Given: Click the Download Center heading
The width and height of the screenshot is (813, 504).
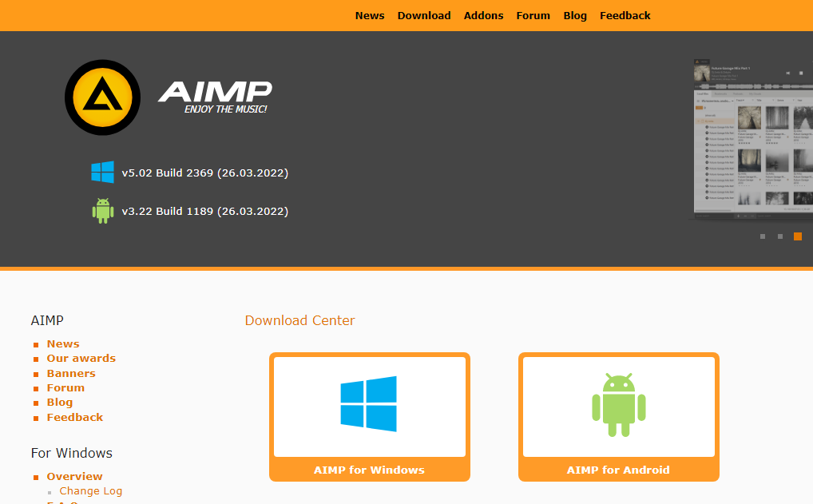Looking at the screenshot, I should pos(299,320).
